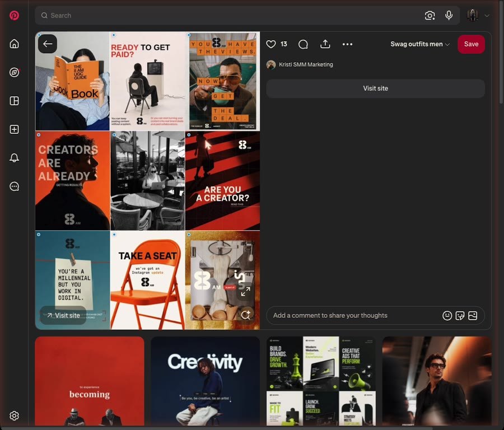504x430 pixels.
Task: Open the Pinterest logo home link
Action: click(x=14, y=16)
